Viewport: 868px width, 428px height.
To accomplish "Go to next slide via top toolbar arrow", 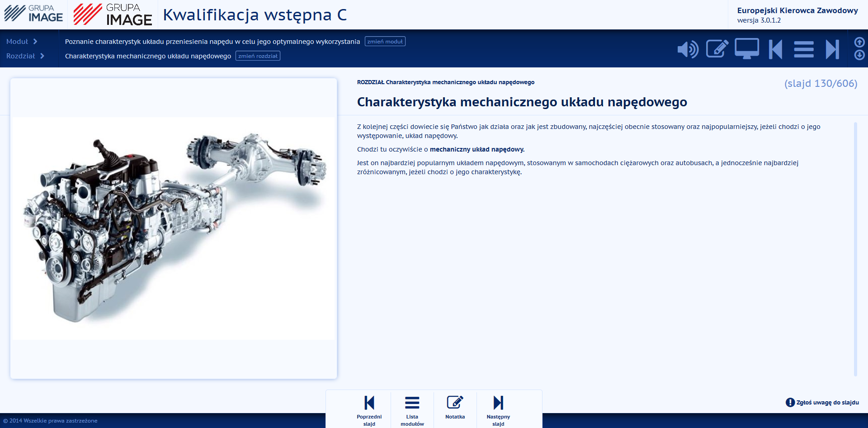I will pyautogui.click(x=832, y=49).
